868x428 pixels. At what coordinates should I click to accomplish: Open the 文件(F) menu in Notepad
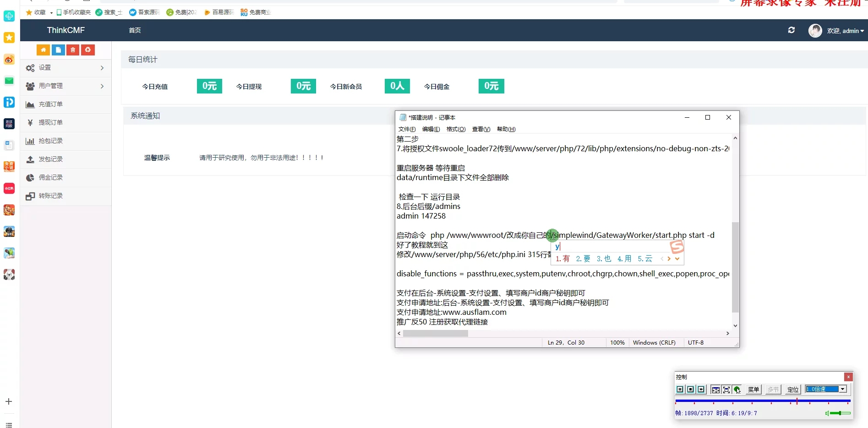click(x=407, y=129)
